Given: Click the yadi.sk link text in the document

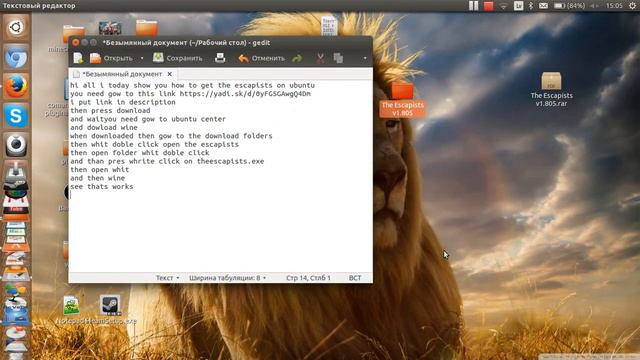Looking at the screenshot, I should tap(245, 94).
